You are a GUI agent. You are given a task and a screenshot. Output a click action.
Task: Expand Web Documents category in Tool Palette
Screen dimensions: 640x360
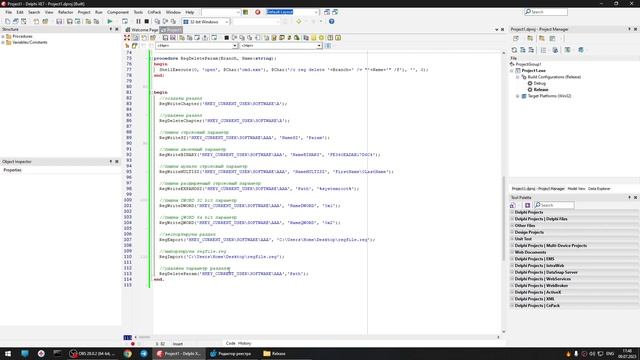tap(512, 252)
